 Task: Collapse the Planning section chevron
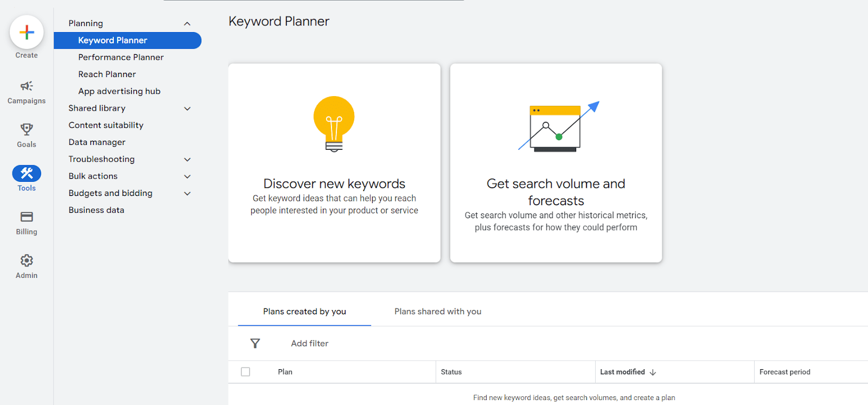[187, 23]
